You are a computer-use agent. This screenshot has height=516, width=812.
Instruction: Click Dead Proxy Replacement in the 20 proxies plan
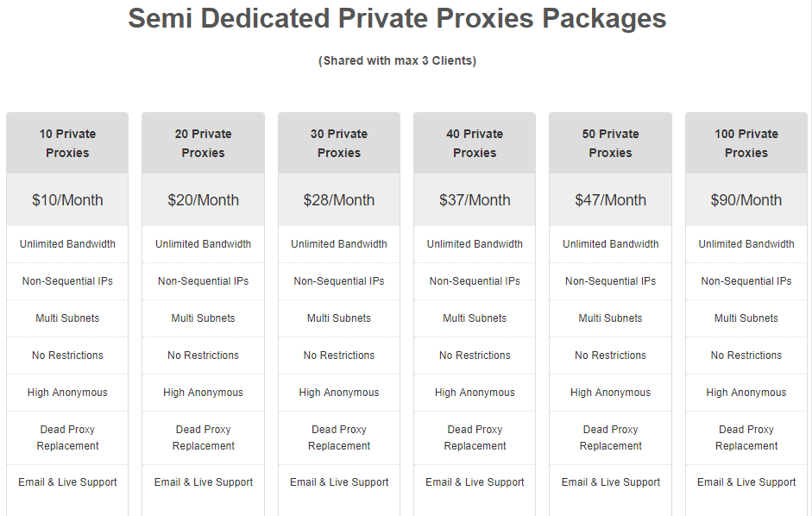tap(203, 437)
